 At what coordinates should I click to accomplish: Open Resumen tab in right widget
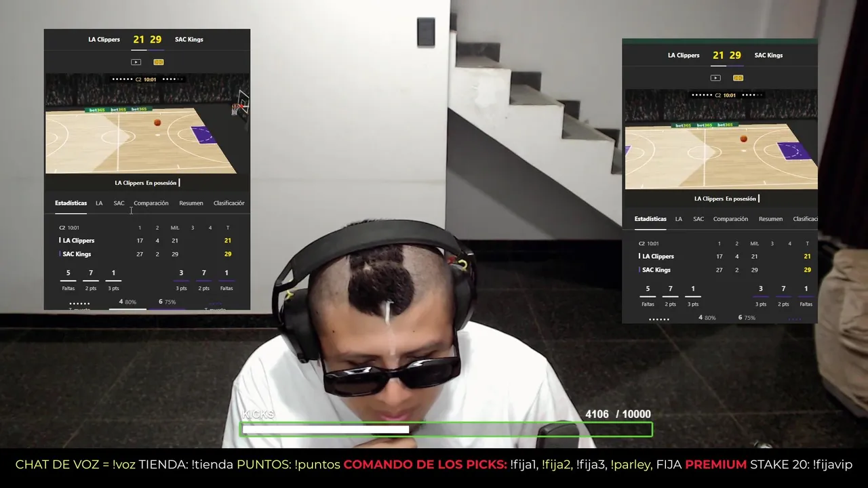click(770, 219)
